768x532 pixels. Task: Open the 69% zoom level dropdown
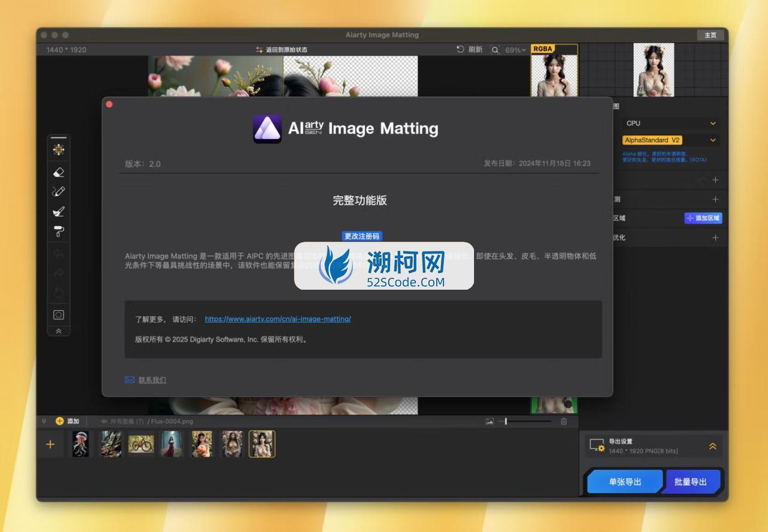point(515,50)
